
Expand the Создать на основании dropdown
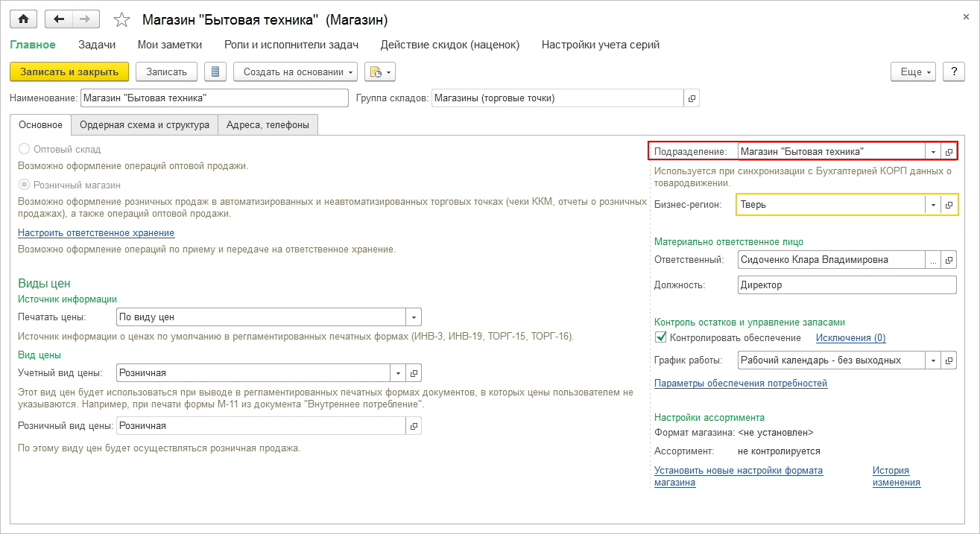[295, 71]
